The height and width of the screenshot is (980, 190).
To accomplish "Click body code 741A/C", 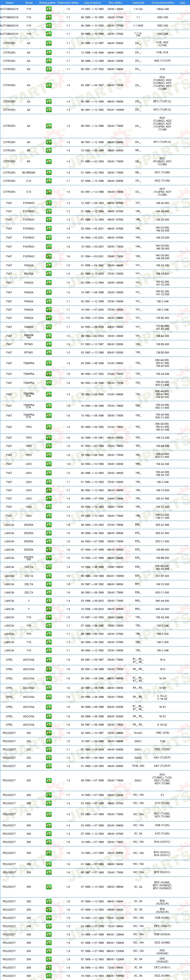I will coord(138,733).
